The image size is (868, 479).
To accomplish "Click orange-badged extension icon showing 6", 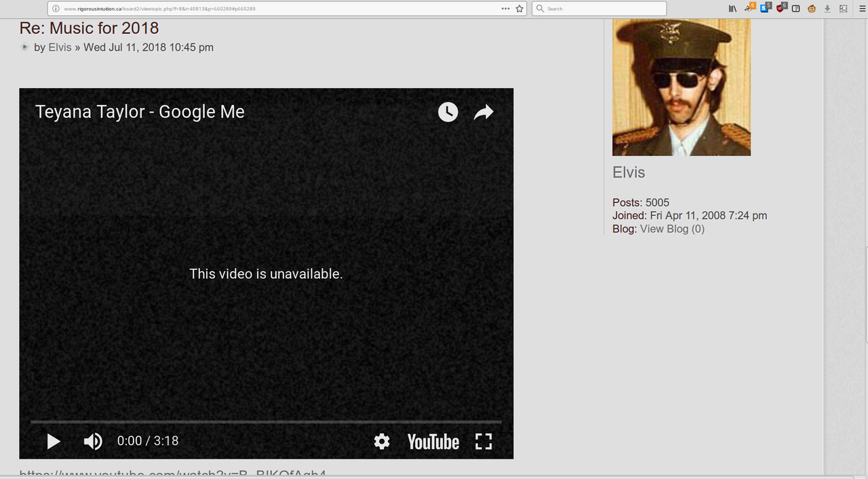I will pyautogui.click(x=749, y=8).
